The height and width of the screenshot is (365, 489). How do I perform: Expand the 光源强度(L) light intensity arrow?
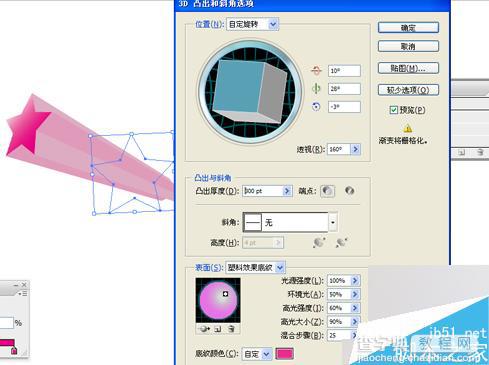(355, 281)
